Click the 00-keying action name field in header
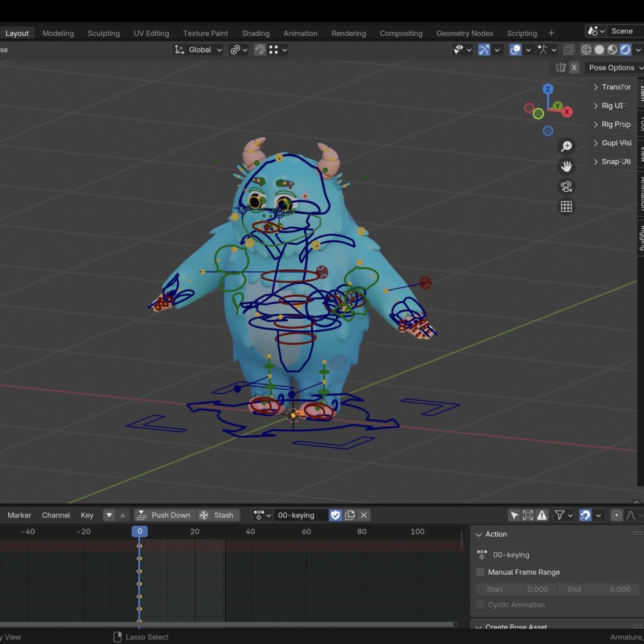Viewport: 644px width, 644px height. click(301, 515)
